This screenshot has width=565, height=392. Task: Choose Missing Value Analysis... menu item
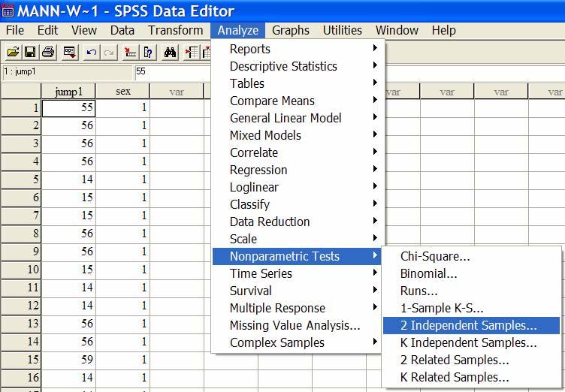(297, 325)
